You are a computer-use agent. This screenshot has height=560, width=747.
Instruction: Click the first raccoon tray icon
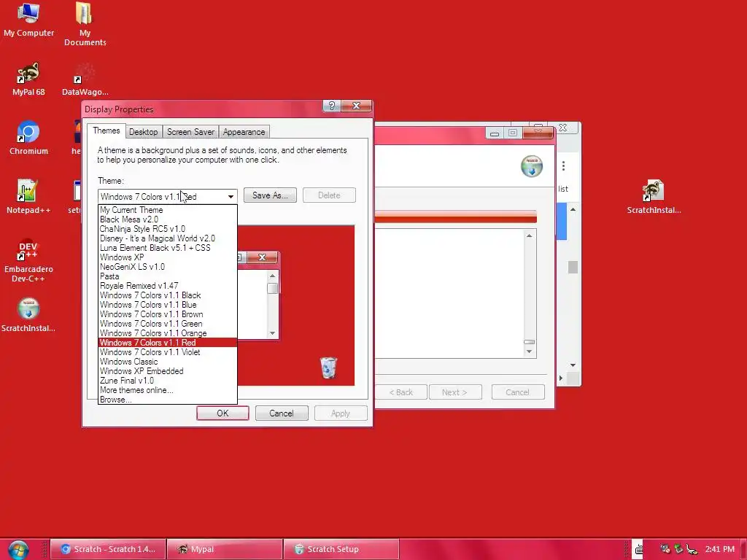[x=665, y=549]
